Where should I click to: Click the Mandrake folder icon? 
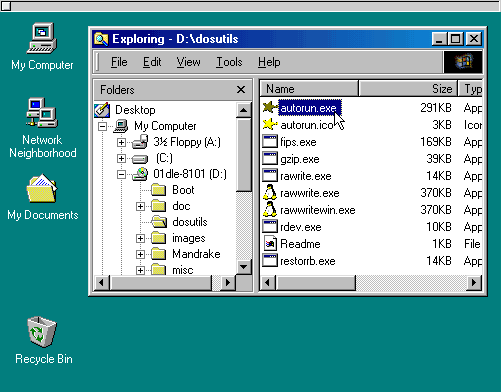tap(159, 254)
